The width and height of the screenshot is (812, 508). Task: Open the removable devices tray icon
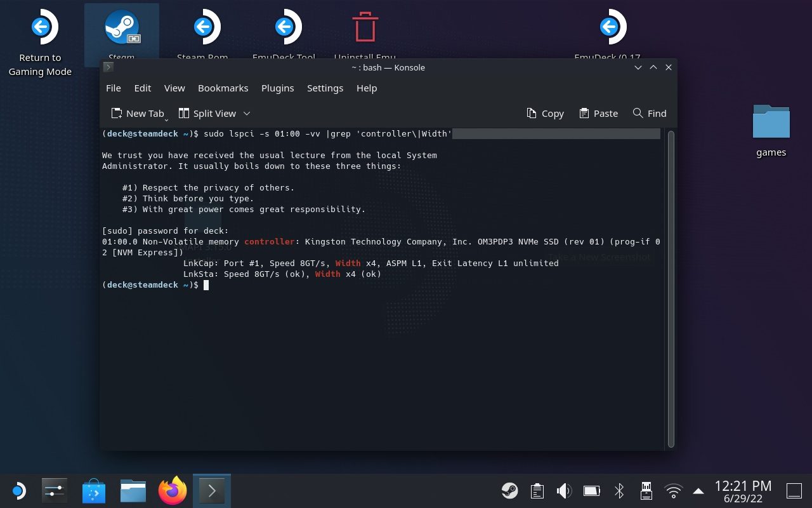coord(646,491)
